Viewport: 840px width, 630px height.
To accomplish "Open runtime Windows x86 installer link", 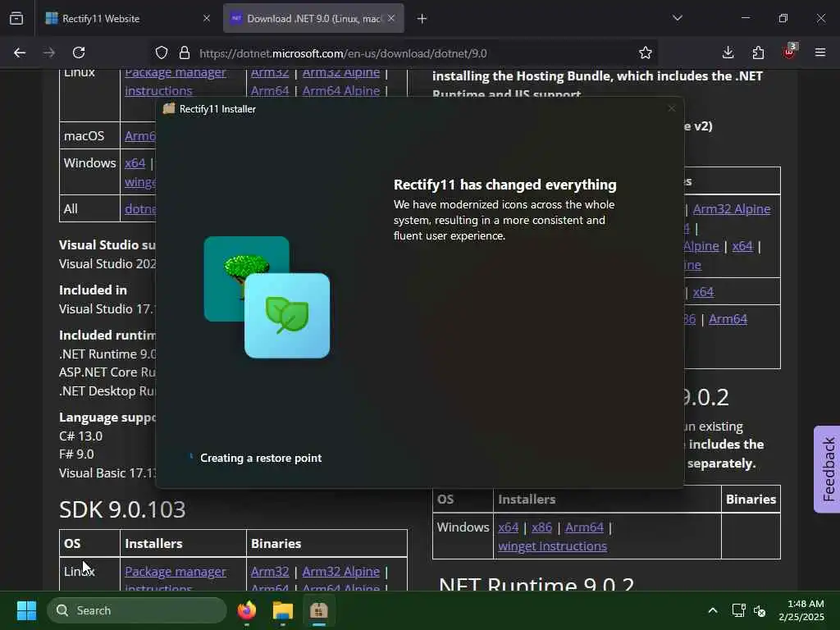I will point(541,527).
